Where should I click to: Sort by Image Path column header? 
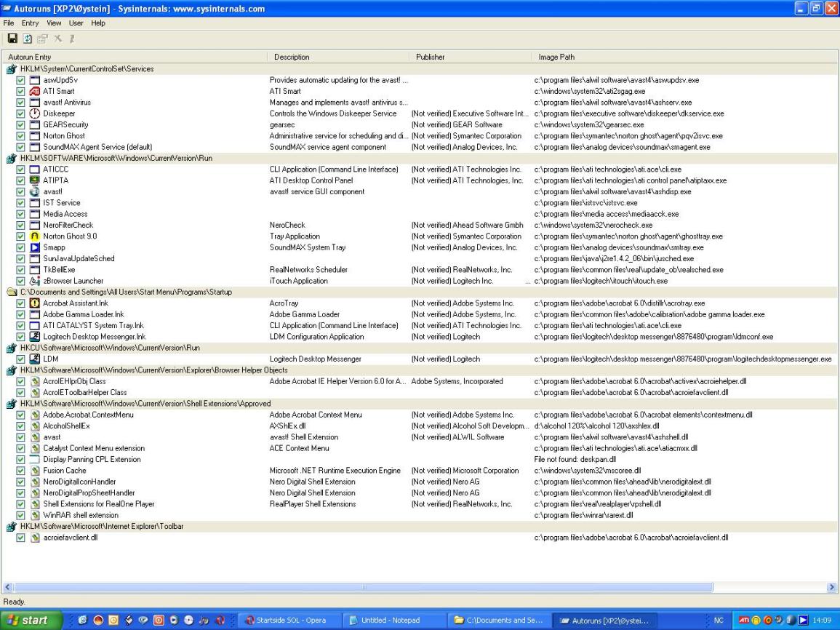pyautogui.click(x=684, y=57)
